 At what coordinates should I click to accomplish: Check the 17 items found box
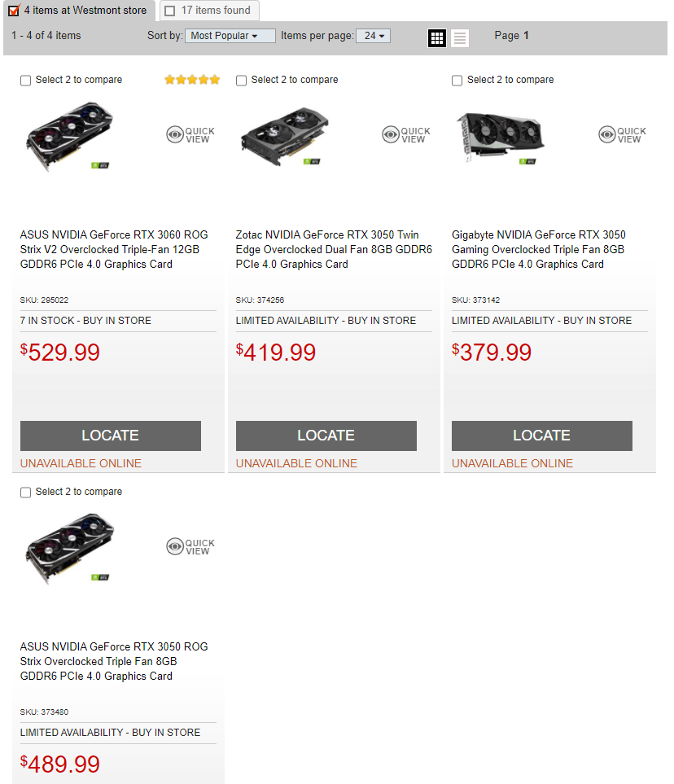tap(170, 11)
